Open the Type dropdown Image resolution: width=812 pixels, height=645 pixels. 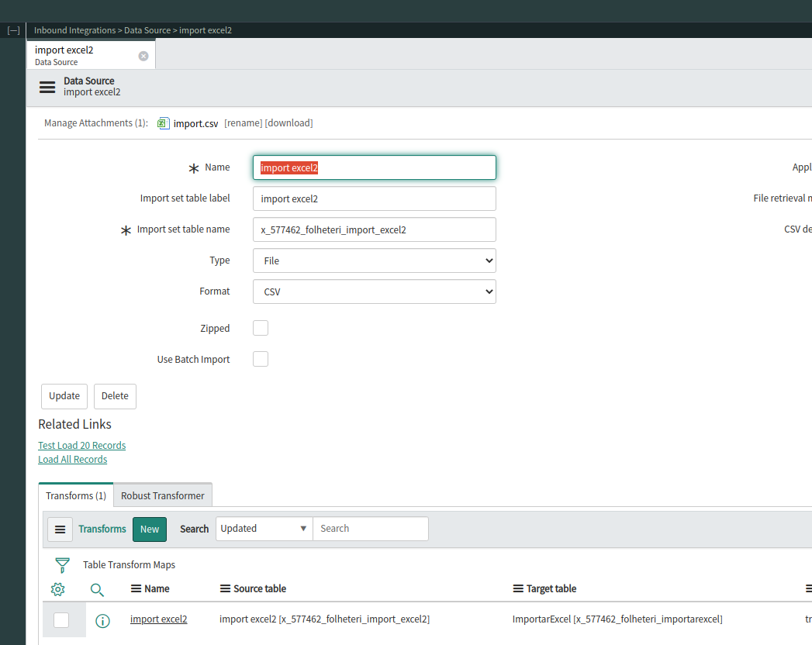pyautogui.click(x=374, y=260)
